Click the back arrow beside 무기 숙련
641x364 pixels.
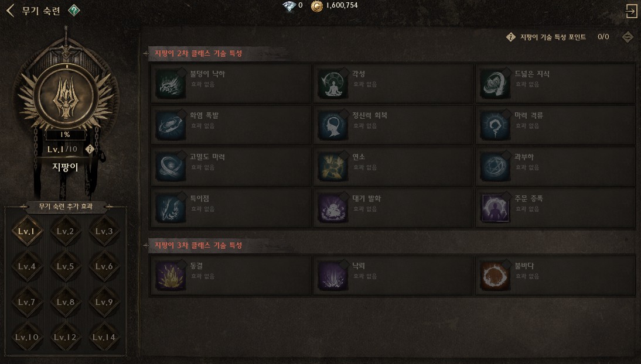click(x=10, y=10)
